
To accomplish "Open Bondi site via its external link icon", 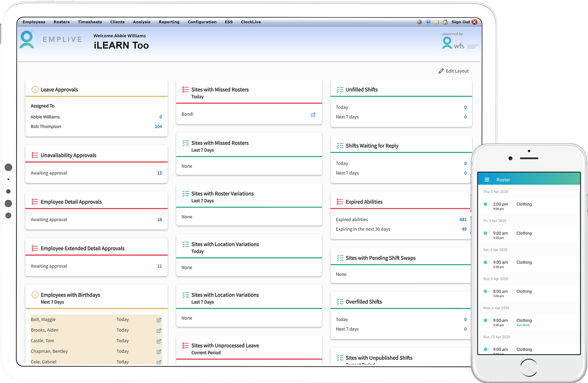I will pyautogui.click(x=313, y=114).
